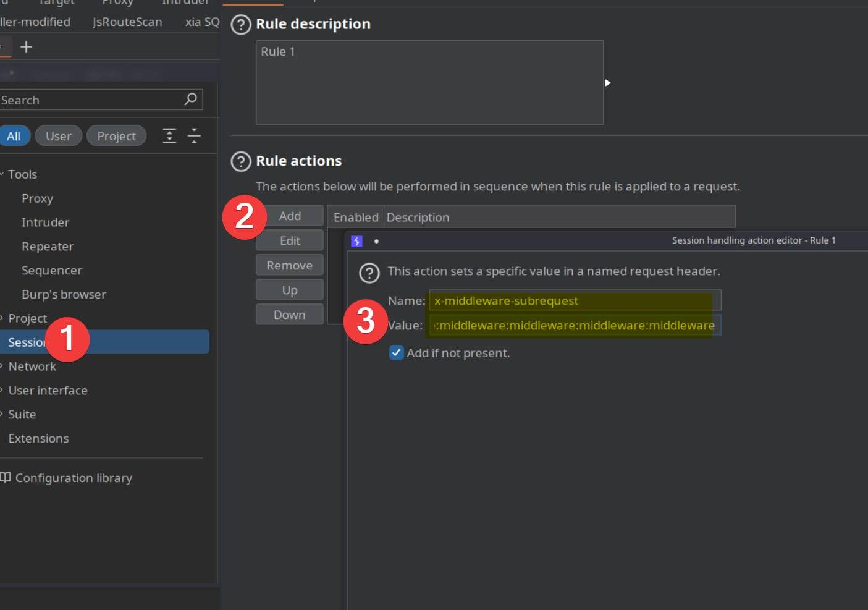Select the highlighted Sessions settings row
The width and height of the screenshot is (868, 610).
(x=104, y=342)
